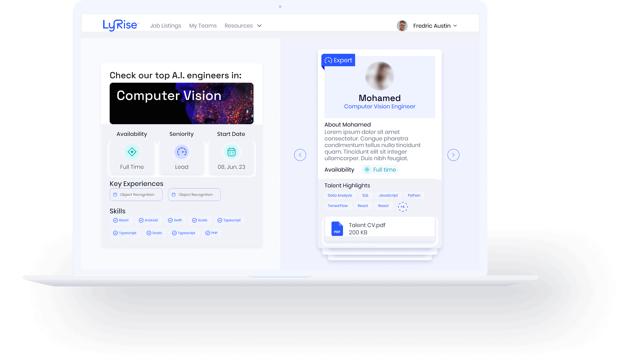This screenshot has height=361, width=644.
Task: Open the Resources menu
Action: click(x=238, y=26)
